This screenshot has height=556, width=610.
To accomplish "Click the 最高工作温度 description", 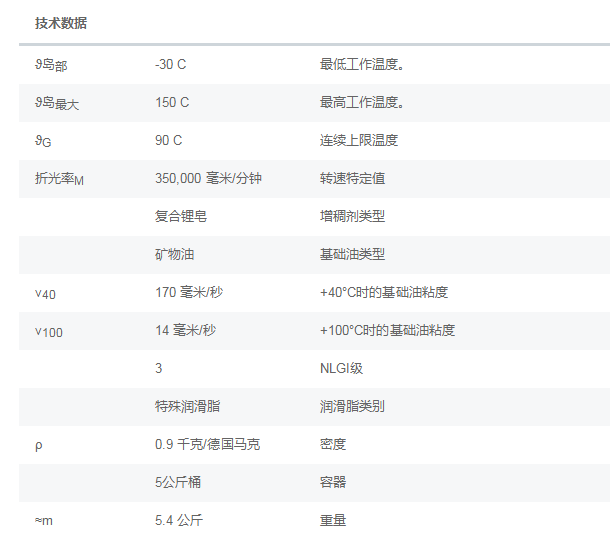I will point(362,102).
